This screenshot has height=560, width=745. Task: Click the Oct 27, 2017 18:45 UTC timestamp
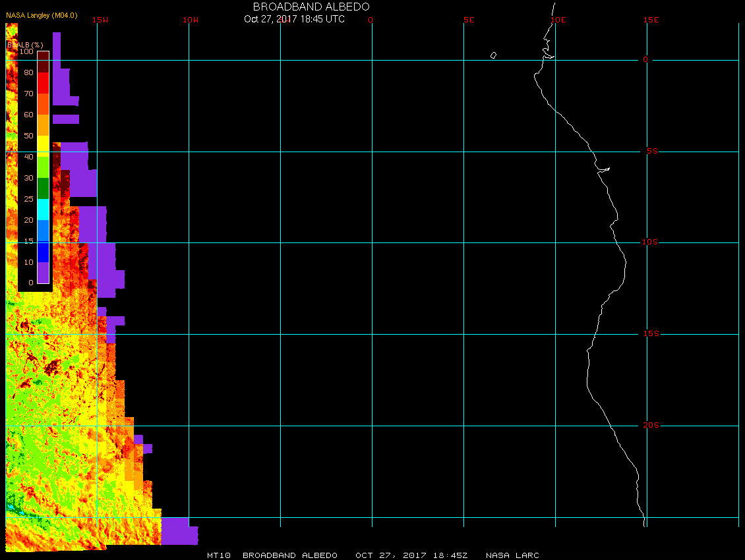[x=294, y=19]
